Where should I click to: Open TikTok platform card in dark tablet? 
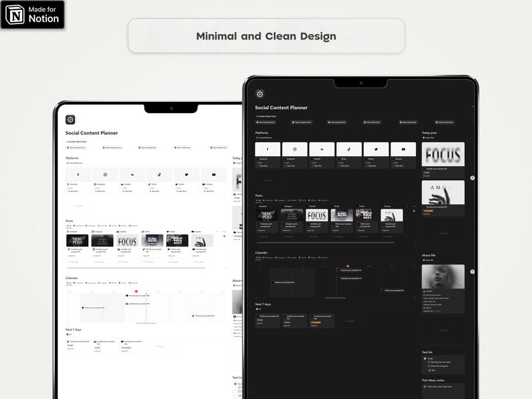coord(349,155)
